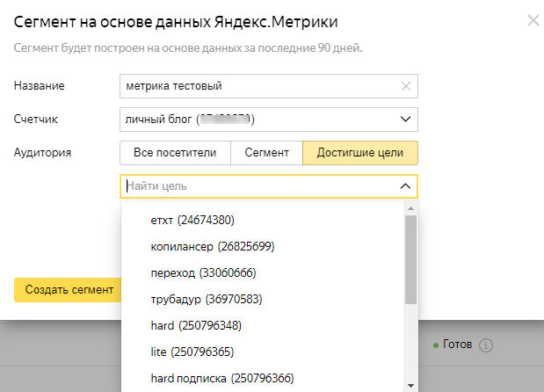544x392 pixels.
Task: Choose goal етхт (24674380)
Action: [193, 219]
